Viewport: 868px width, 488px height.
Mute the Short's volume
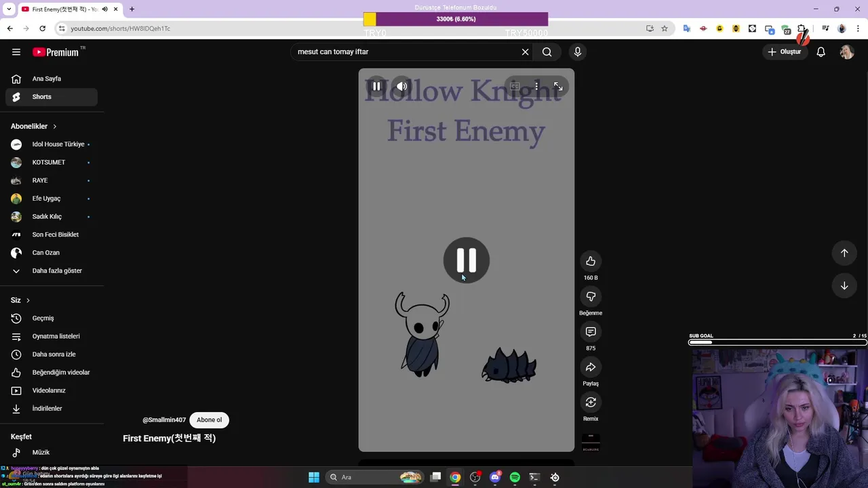[402, 86]
